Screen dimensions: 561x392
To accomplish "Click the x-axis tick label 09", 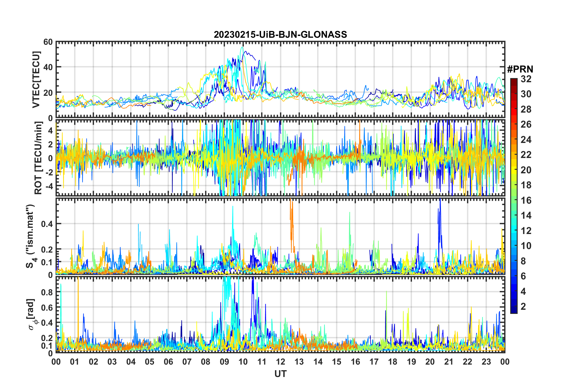I will click(x=224, y=362).
